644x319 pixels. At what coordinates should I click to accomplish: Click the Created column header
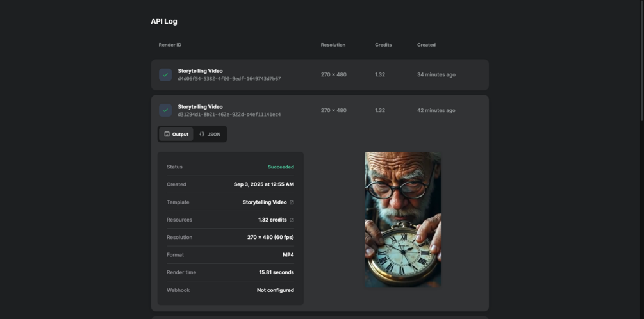point(426,45)
